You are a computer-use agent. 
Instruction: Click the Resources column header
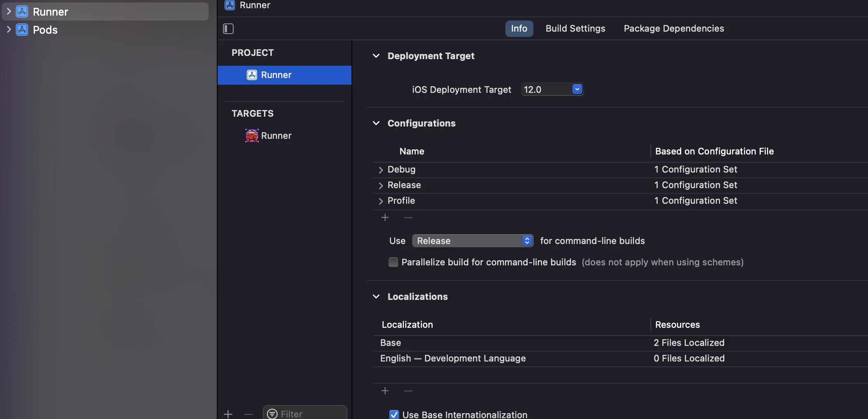coord(677,325)
